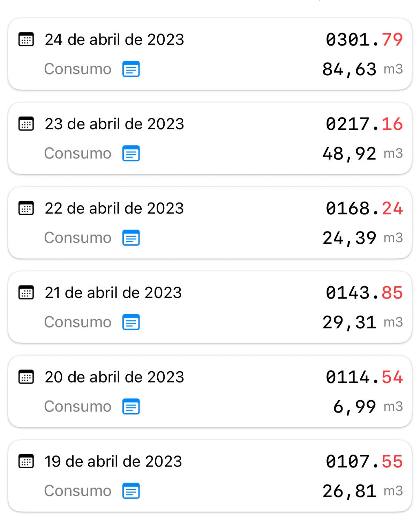420x516 pixels.
Task: Open the blue note icon for 22 de abril
Action: 131,238
